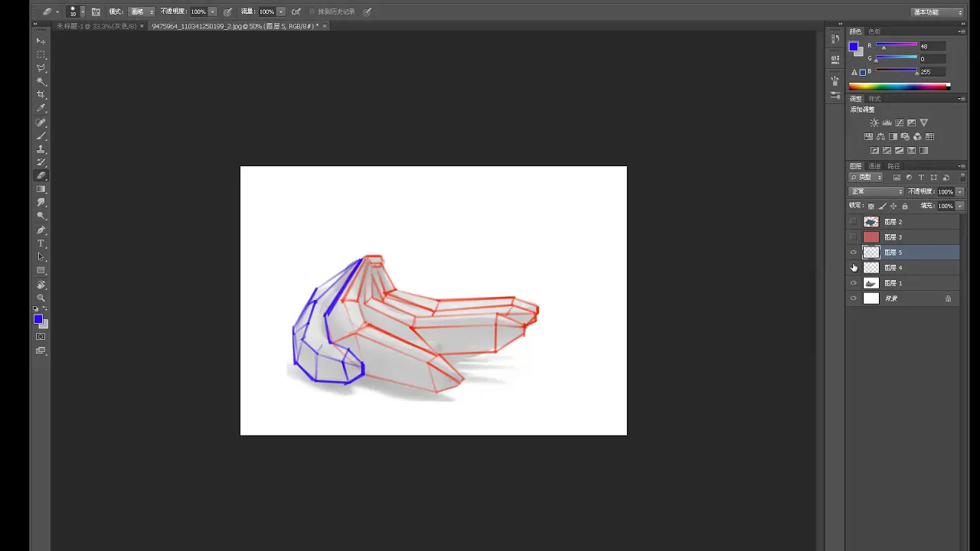980x551 pixels.
Task: Click the foreground color swatch in toolbox
Action: click(x=38, y=319)
